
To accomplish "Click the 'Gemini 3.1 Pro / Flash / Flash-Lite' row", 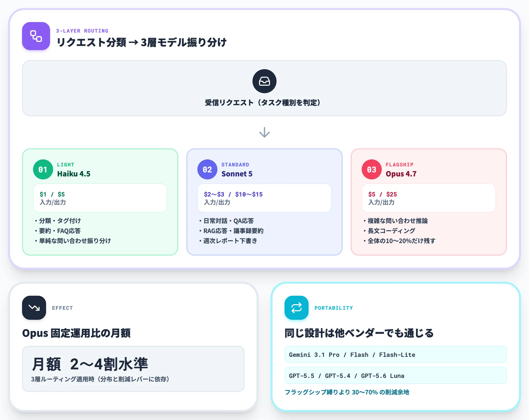I will click(396, 355).
